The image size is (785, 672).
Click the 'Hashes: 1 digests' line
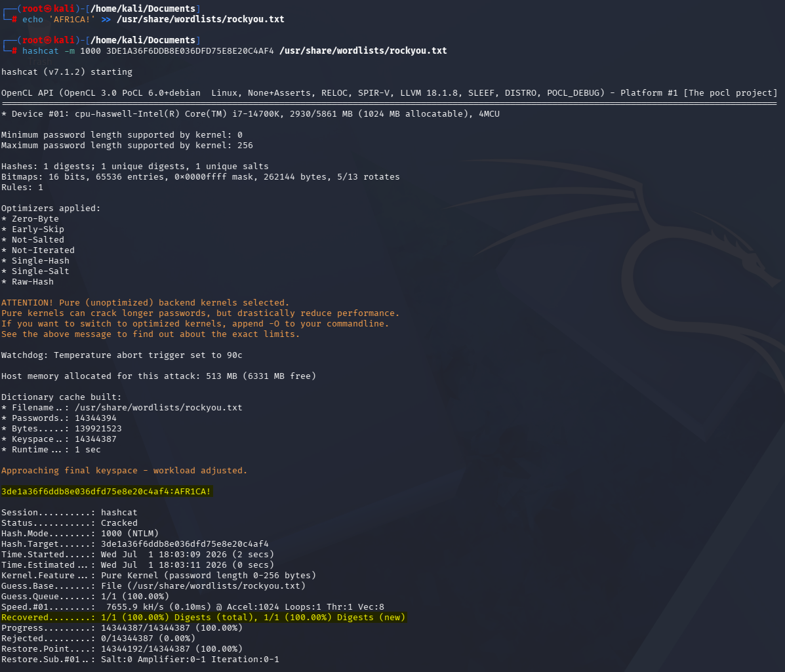click(x=134, y=167)
